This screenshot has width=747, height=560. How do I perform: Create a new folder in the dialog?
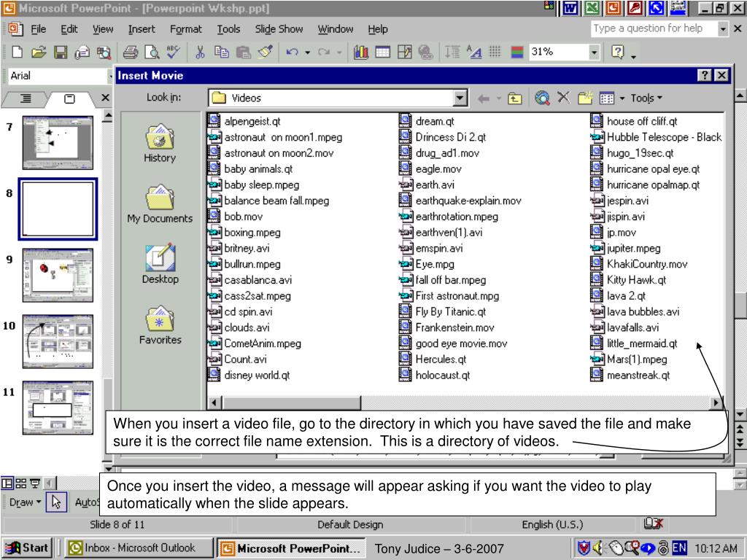pos(585,98)
